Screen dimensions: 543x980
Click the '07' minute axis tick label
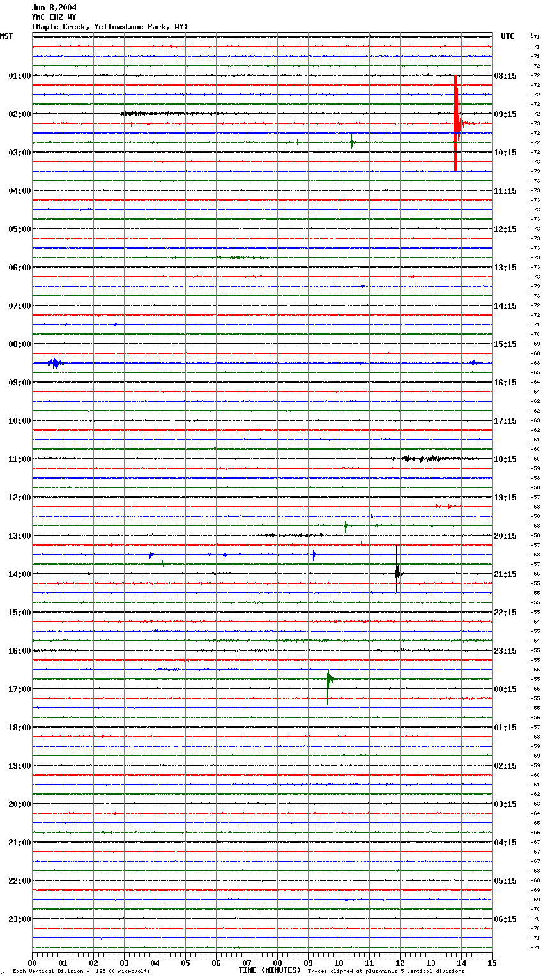(247, 963)
